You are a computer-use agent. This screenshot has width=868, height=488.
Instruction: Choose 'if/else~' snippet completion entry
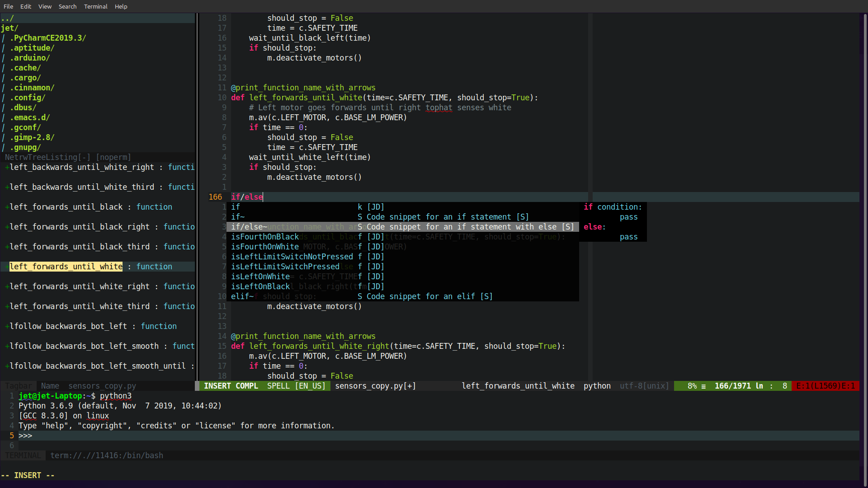click(402, 227)
